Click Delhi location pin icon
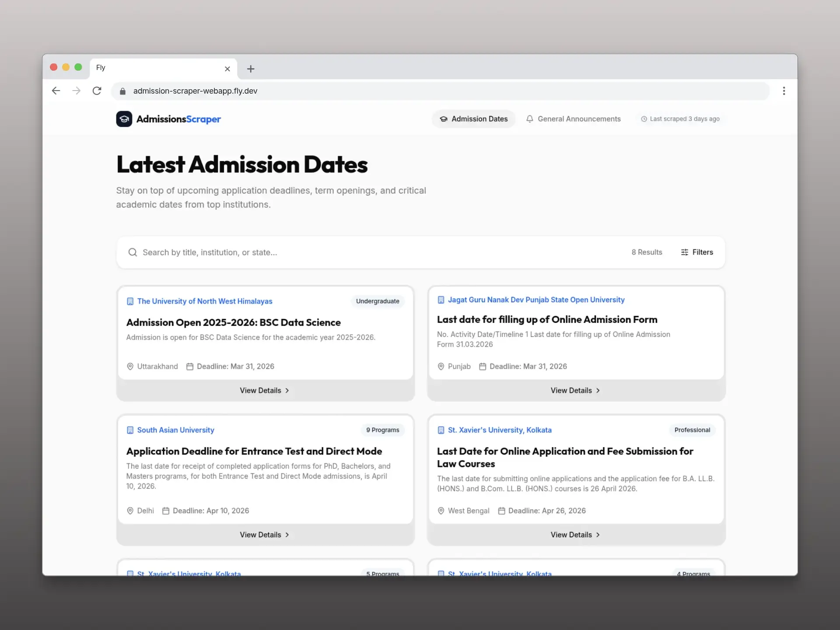Viewport: 840px width, 630px height. point(130,511)
